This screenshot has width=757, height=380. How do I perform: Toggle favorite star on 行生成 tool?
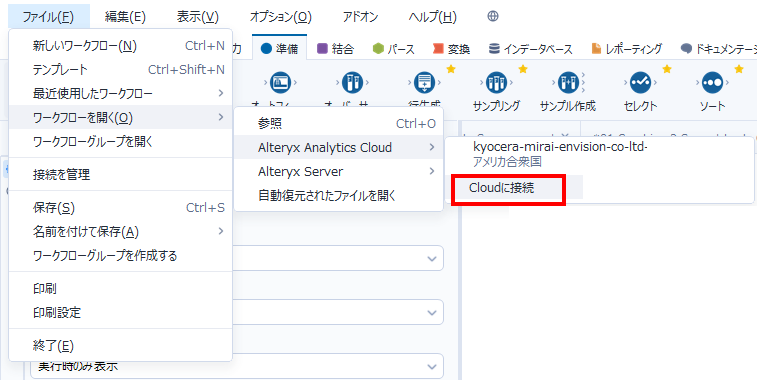(x=451, y=70)
